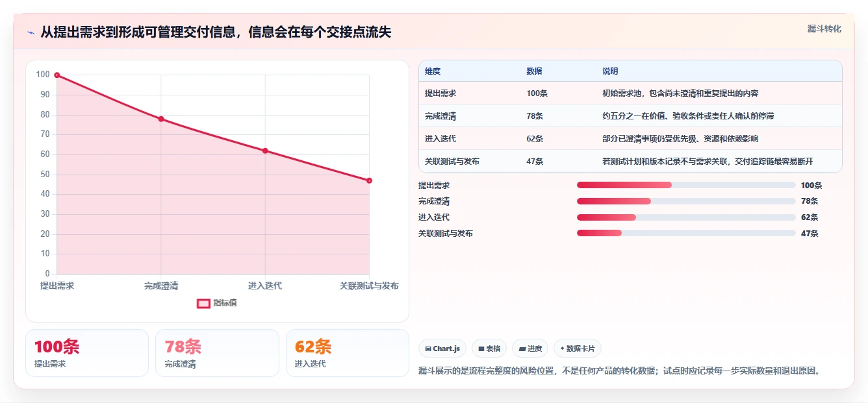This screenshot has width=868, height=403.
Task: Toggle the 指标值 chart legend
Action: [217, 303]
